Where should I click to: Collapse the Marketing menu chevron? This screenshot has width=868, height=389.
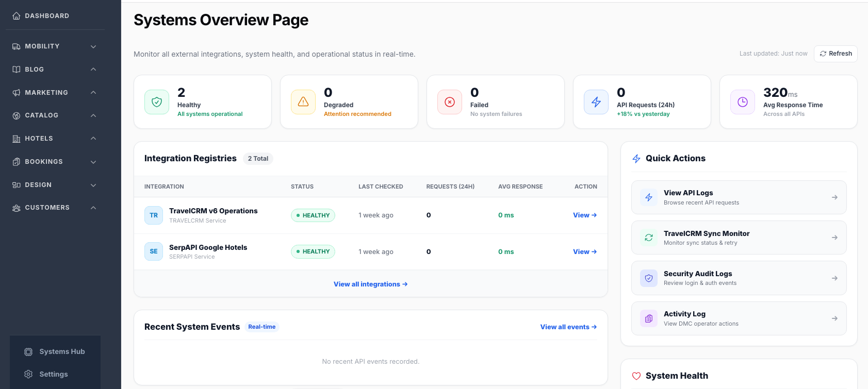pyautogui.click(x=93, y=93)
